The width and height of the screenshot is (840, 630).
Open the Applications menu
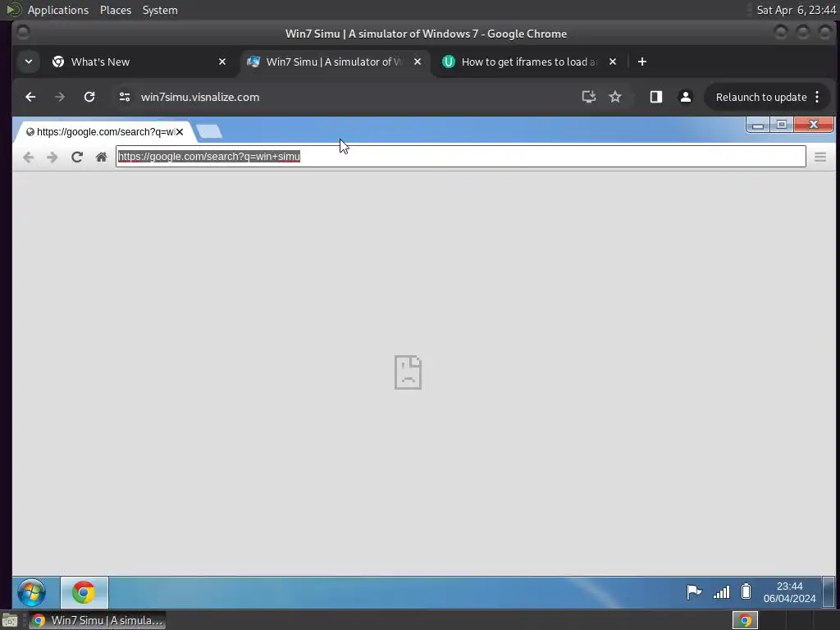pyautogui.click(x=58, y=10)
